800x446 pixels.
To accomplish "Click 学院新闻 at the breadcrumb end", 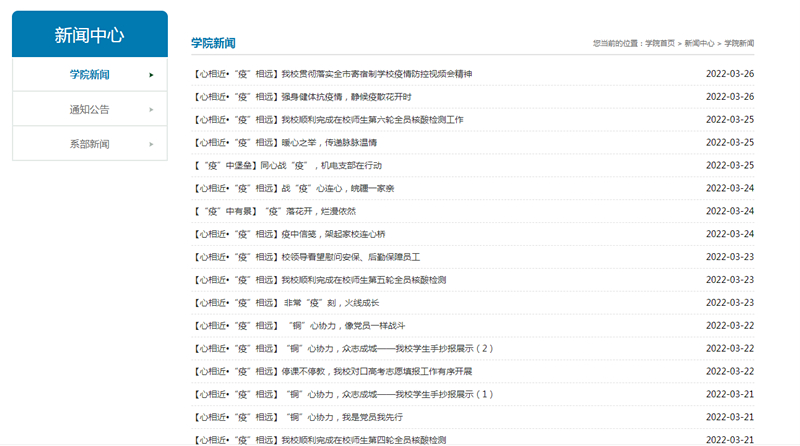I will click(739, 43).
